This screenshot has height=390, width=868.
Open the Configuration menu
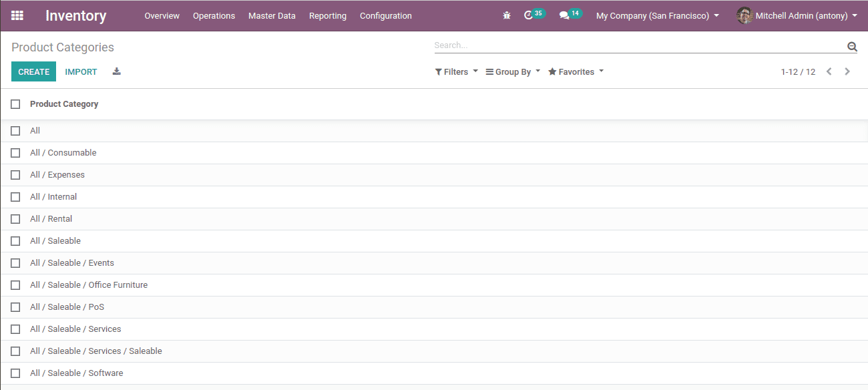[x=386, y=15]
